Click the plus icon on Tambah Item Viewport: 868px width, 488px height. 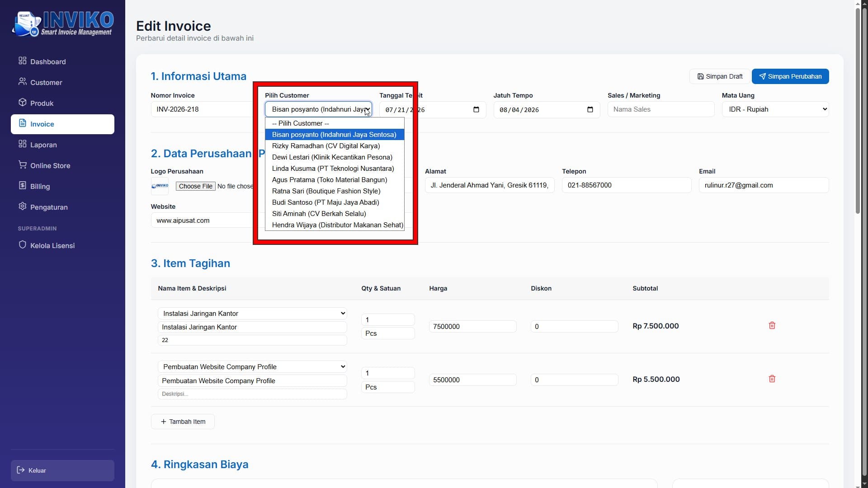point(163,422)
